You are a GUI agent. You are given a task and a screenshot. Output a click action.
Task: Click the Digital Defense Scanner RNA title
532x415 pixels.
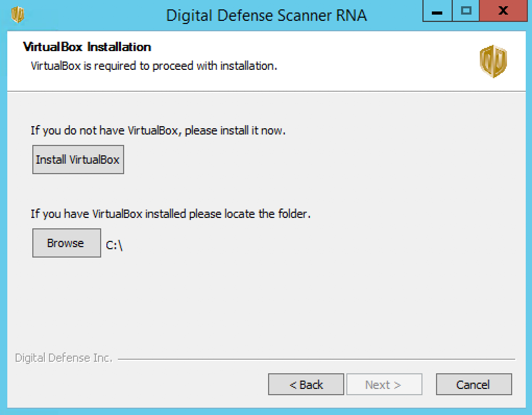(x=267, y=16)
